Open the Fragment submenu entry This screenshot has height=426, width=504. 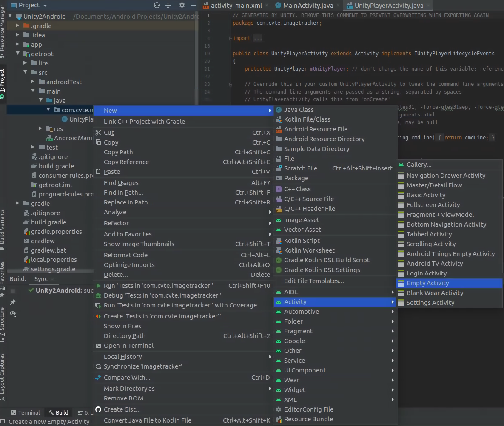pyautogui.click(x=335, y=331)
